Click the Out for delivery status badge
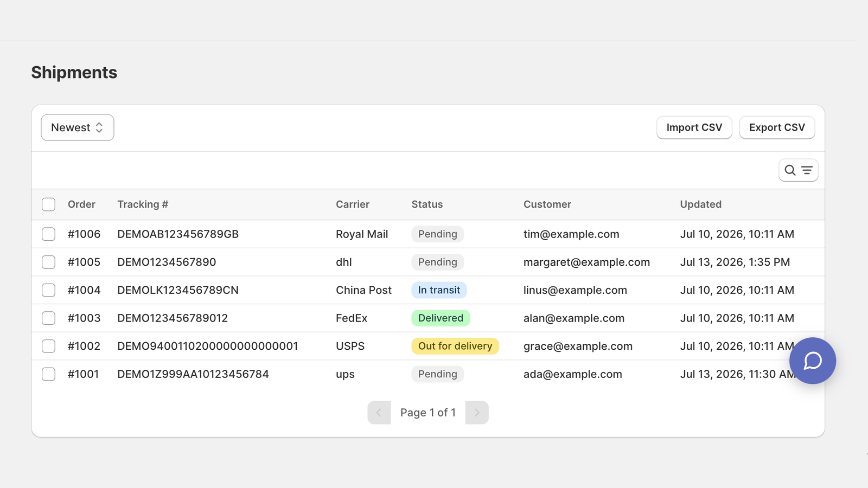This screenshot has height=488, width=868. [x=455, y=346]
